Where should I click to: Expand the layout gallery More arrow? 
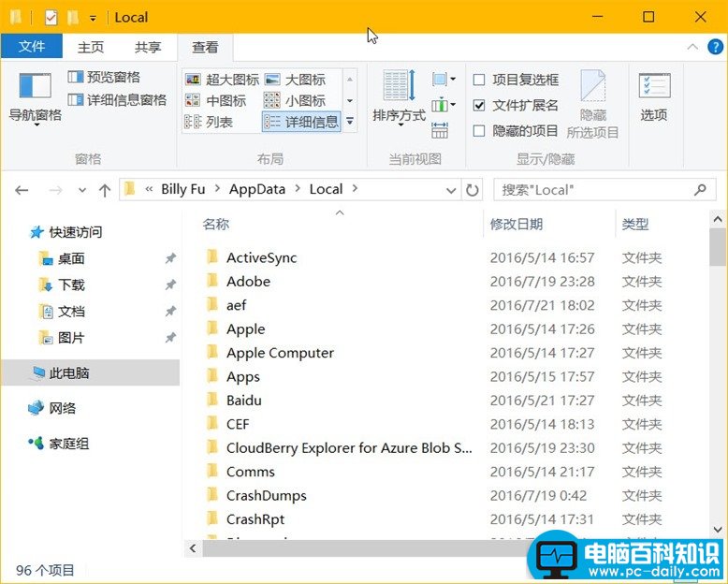point(350,122)
